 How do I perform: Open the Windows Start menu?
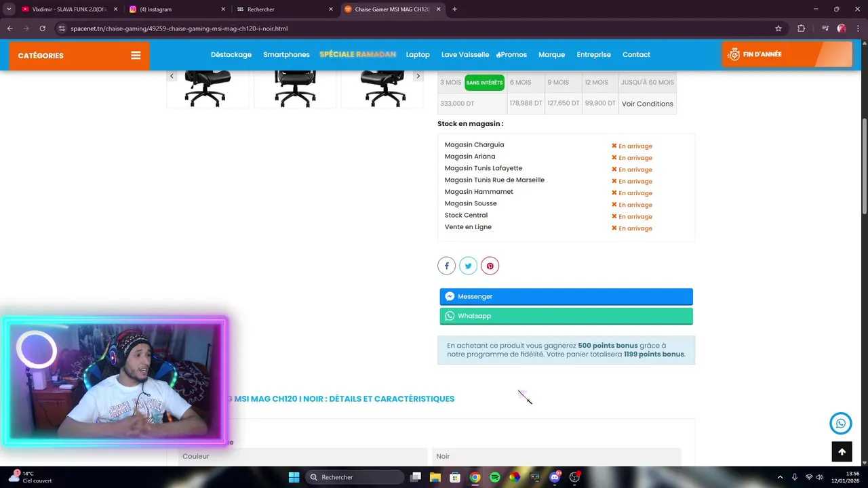[x=294, y=477]
